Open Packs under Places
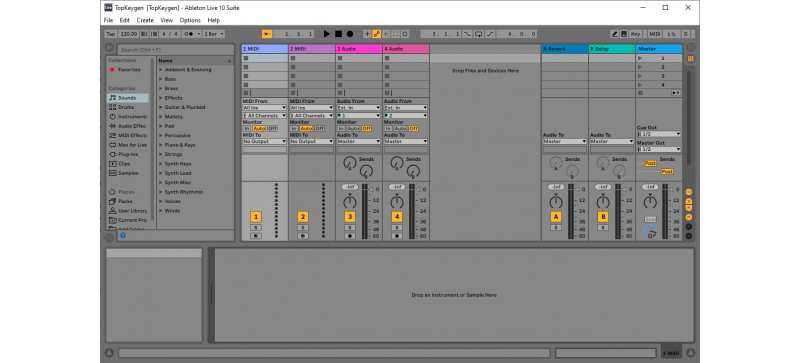The height and width of the screenshot is (363, 800). point(128,201)
